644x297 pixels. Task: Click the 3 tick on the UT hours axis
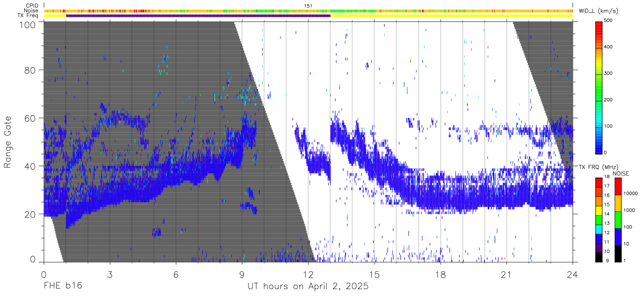110,274
